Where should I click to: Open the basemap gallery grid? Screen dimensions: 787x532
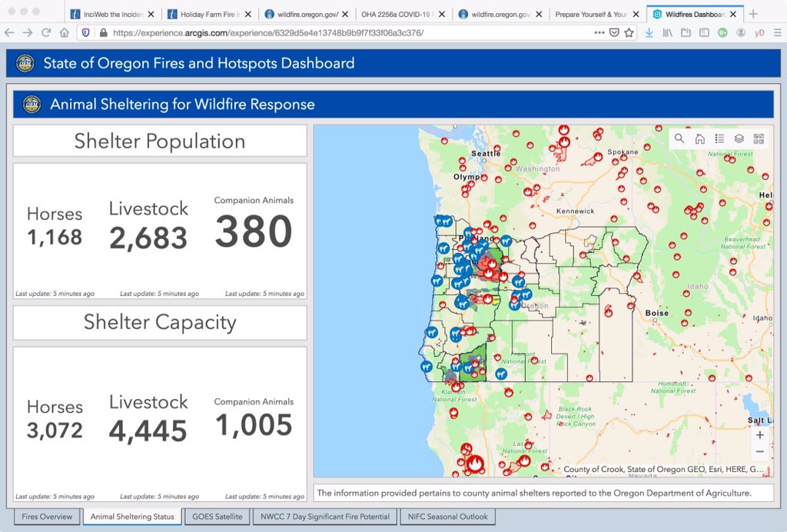(759, 138)
